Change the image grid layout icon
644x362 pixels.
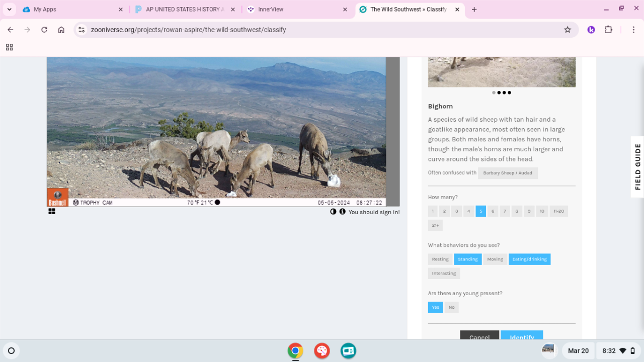(x=52, y=212)
